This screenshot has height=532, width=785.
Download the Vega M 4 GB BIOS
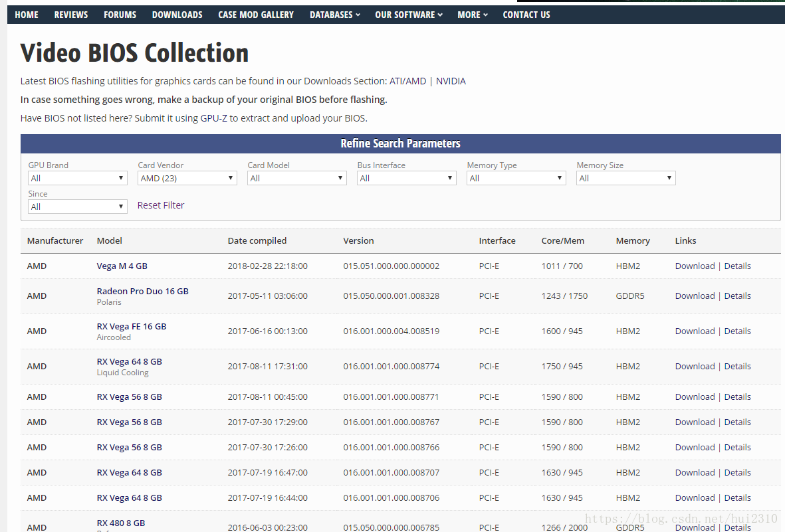[x=695, y=266]
